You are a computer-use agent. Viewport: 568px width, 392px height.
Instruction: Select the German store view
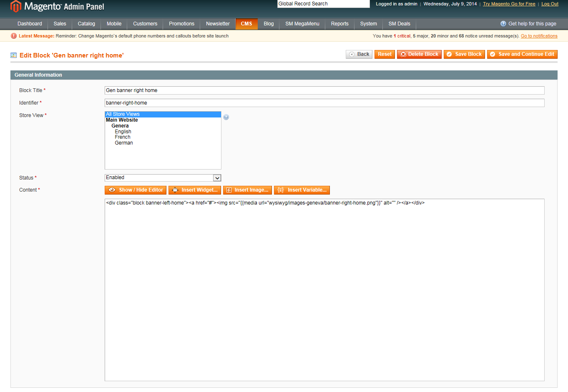pos(124,143)
